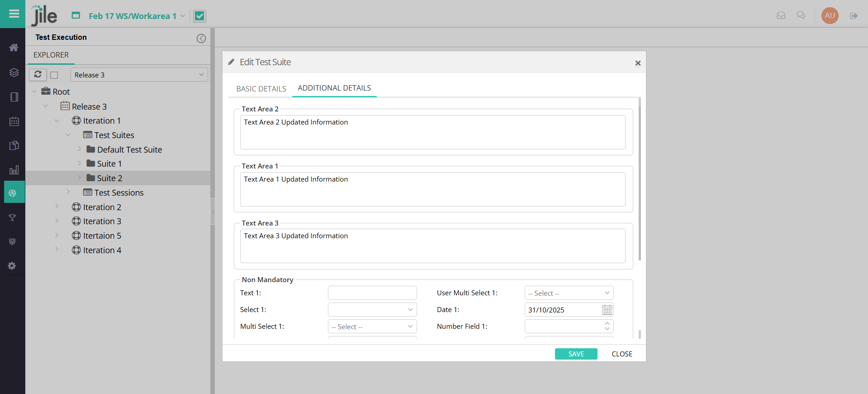Click the home icon in left sidebar
This screenshot has height=394, width=868.
click(x=14, y=48)
